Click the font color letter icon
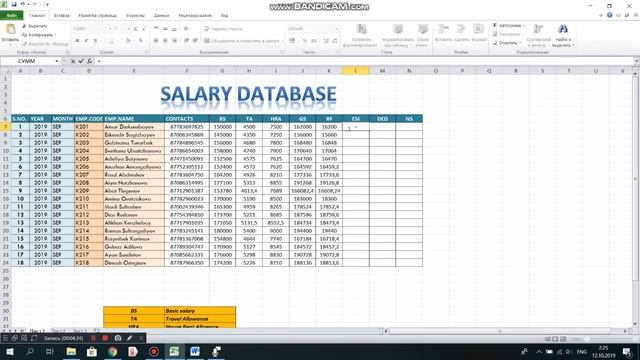Image resolution: width=640 pixels, height=360 pixels. tap(140, 41)
